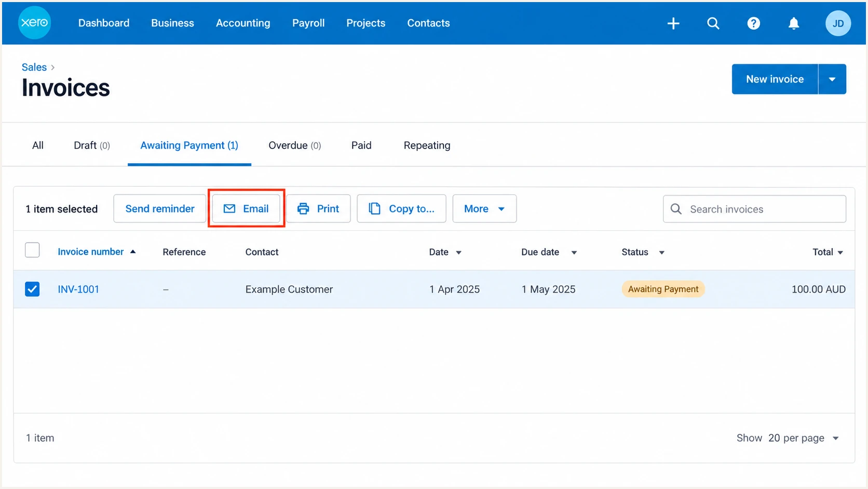Switch to the Draft tab

(92, 146)
